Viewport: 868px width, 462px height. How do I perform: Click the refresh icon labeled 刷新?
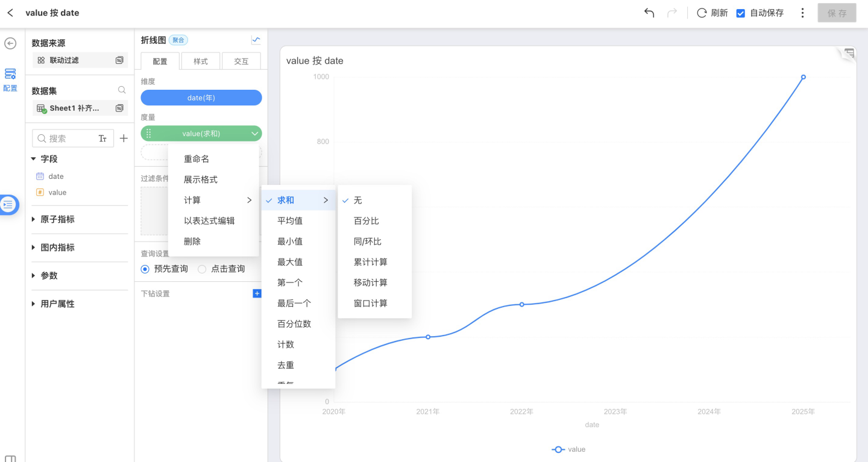tap(702, 13)
